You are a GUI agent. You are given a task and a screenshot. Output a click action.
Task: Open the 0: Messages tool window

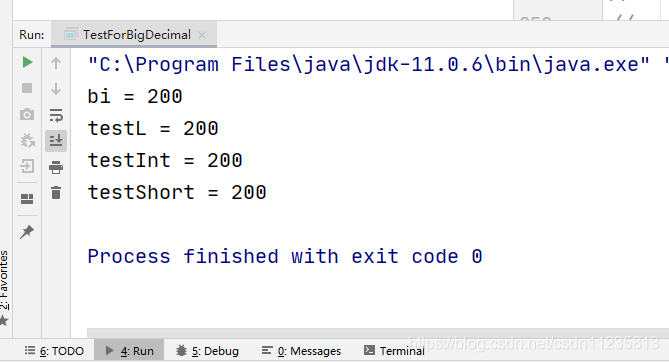pos(301,351)
